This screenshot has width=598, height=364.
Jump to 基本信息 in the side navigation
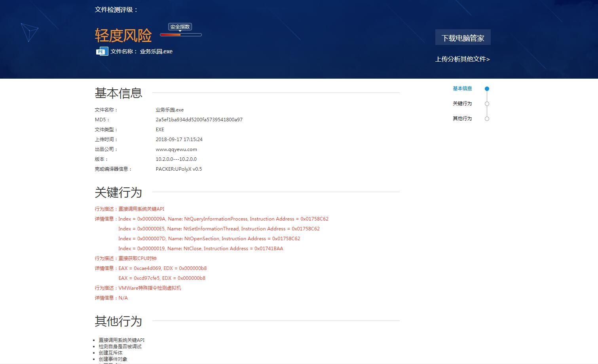[x=462, y=89]
